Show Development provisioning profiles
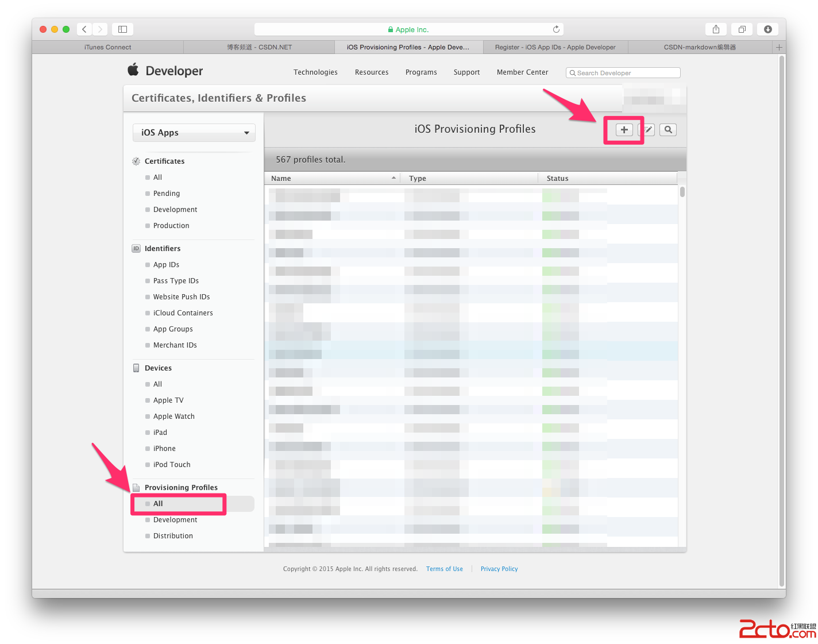Image resolution: width=818 pixels, height=644 pixels. [175, 520]
